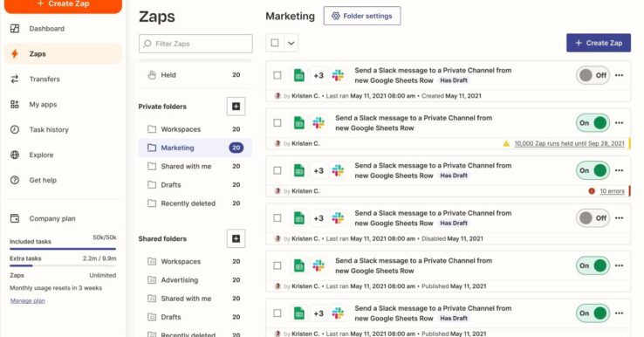Screen dimensions: 644x337
Task: Open the bulk-select dropdown chevron
Action: pos(291,43)
